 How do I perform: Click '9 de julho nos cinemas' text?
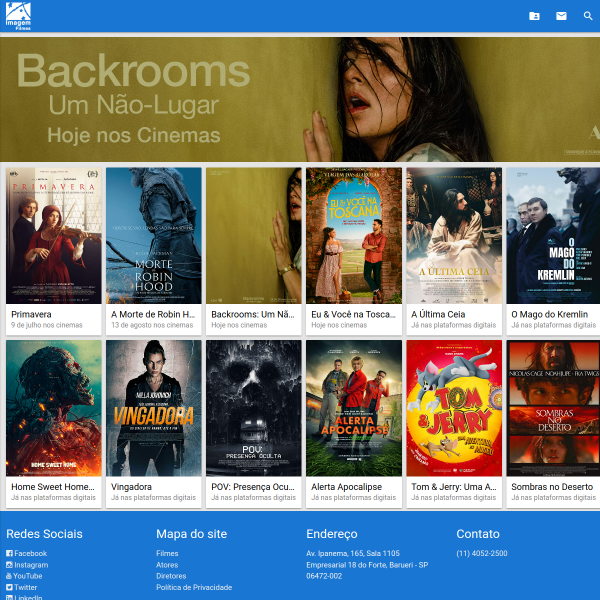[x=47, y=325]
